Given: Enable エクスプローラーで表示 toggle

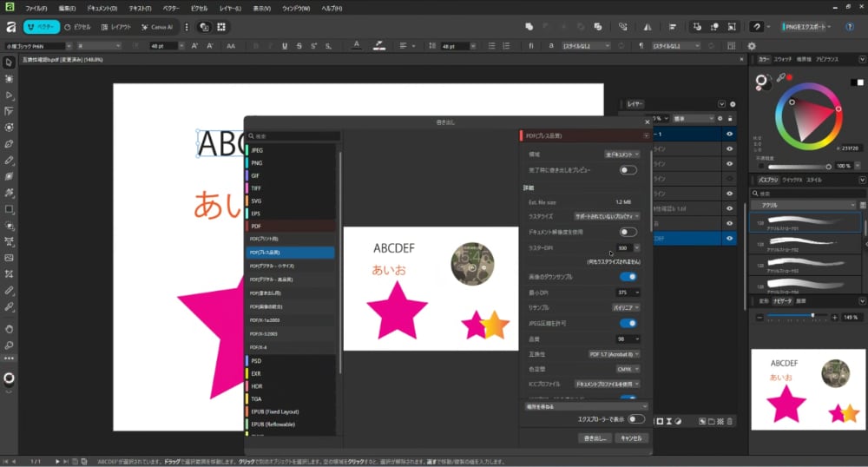Looking at the screenshot, I should coord(636,419).
